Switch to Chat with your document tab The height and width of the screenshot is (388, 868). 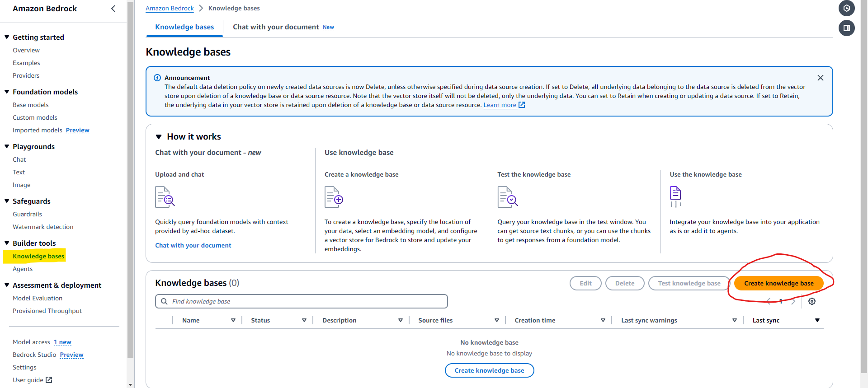[x=276, y=27]
